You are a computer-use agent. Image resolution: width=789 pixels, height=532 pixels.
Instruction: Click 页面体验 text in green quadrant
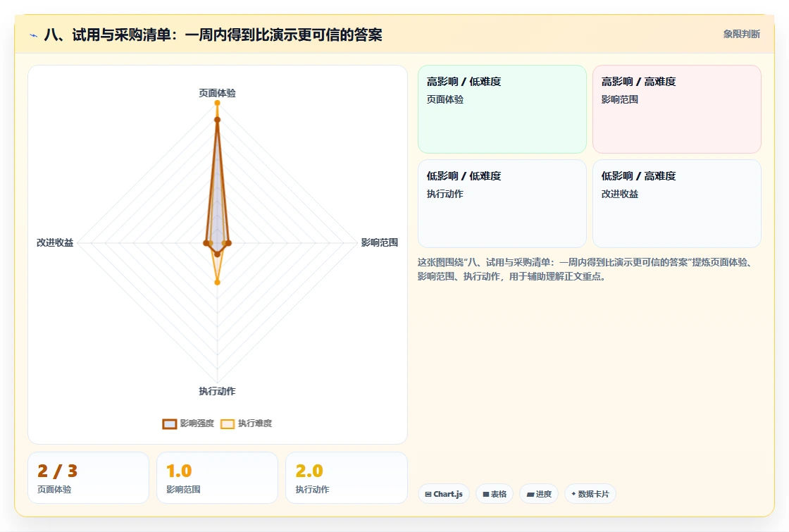pos(445,99)
